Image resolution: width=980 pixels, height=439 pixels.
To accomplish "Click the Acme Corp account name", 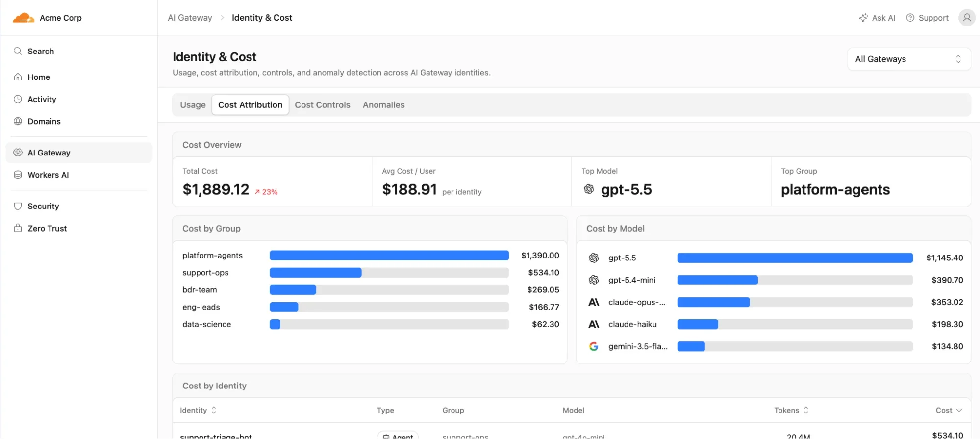I will [x=61, y=18].
